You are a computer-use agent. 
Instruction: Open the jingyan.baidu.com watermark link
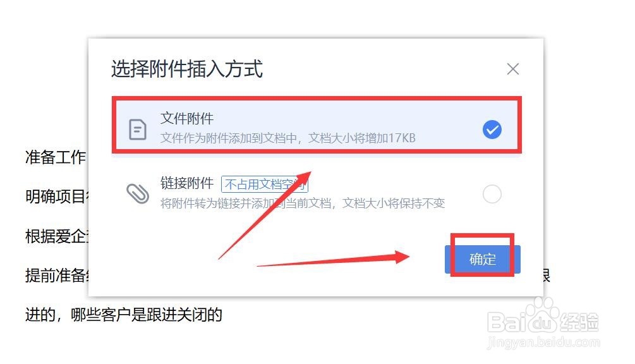click(543, 342)
